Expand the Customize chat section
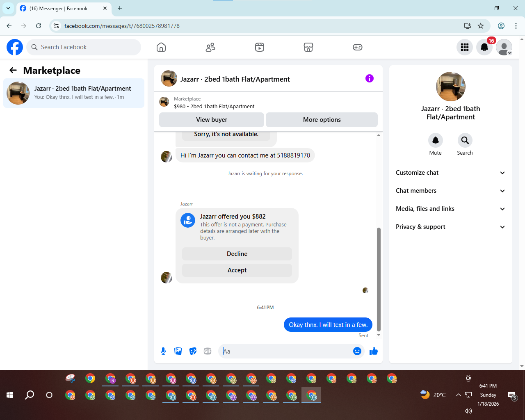Viewport: 525px width, 420px height. pyautogui.click(x=451, y=173)
